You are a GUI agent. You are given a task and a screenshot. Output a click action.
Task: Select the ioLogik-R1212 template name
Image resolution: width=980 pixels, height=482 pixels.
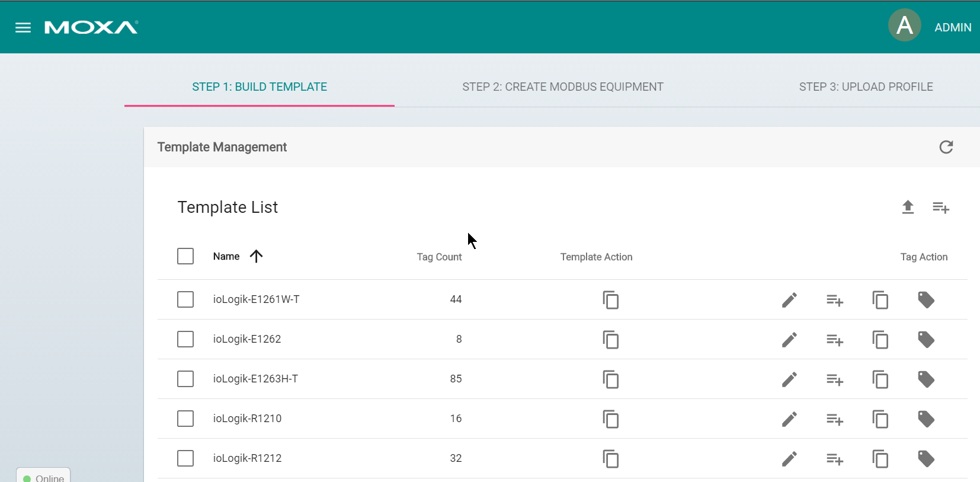point(247,458)
